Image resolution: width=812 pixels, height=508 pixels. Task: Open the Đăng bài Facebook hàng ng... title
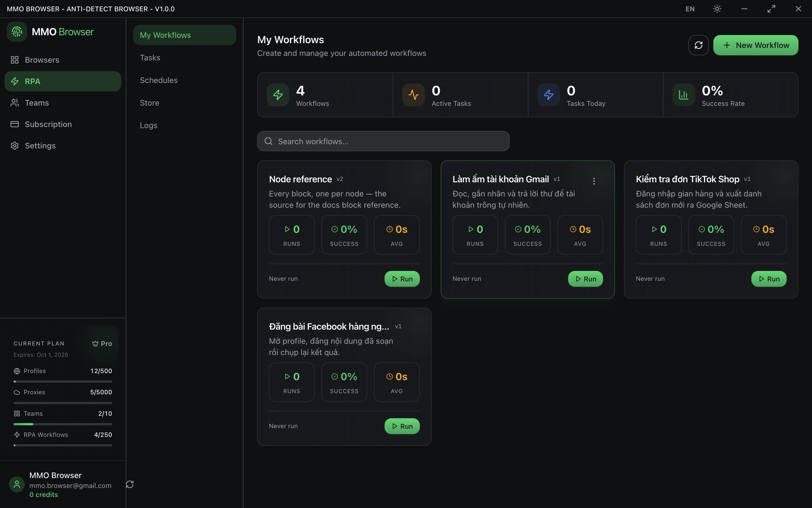click(x=329, y=327)
